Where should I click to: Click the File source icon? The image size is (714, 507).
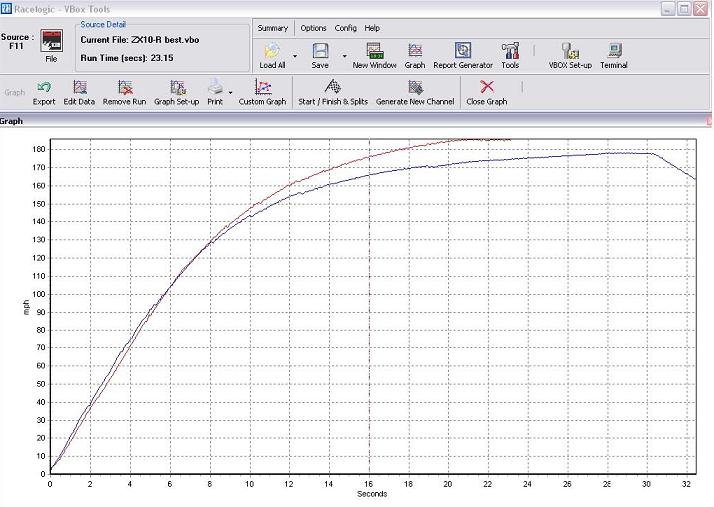[51, 44]
